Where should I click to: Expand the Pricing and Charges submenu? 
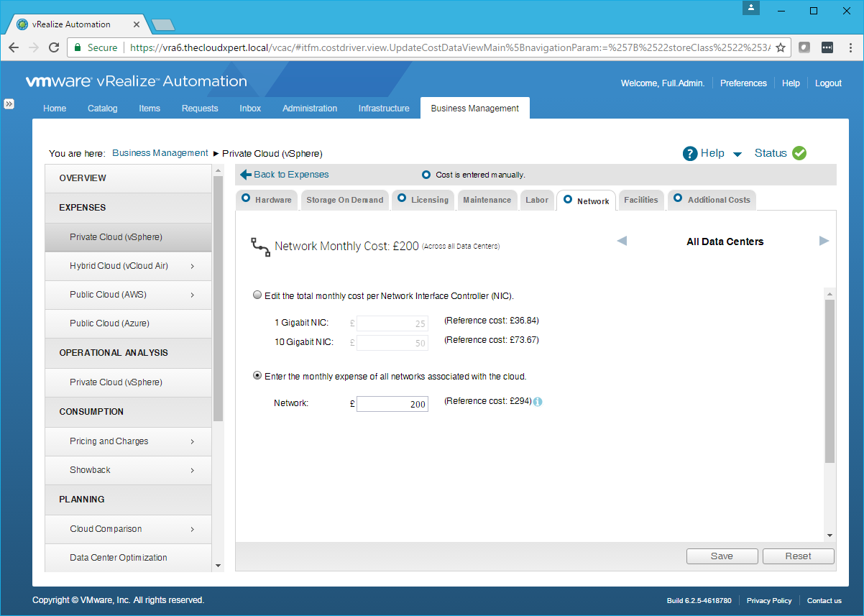pyautogui.click(x=193, y=441)
